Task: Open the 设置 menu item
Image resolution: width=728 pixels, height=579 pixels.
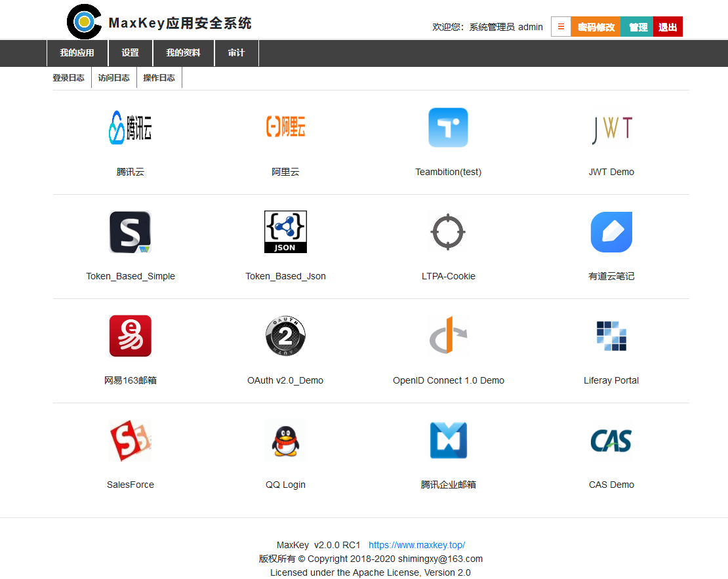Action: click(130, 53)
